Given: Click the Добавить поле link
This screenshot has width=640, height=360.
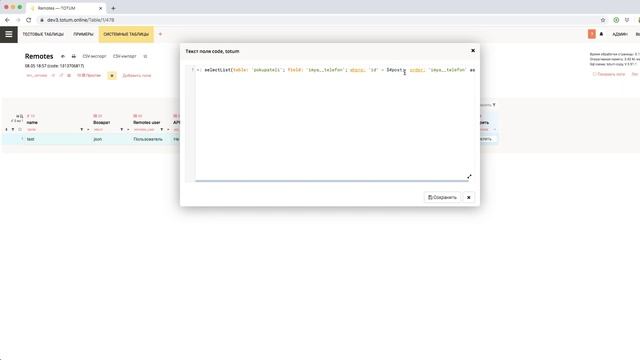Looking at the screenshot, I should click(x=137, y=76).
